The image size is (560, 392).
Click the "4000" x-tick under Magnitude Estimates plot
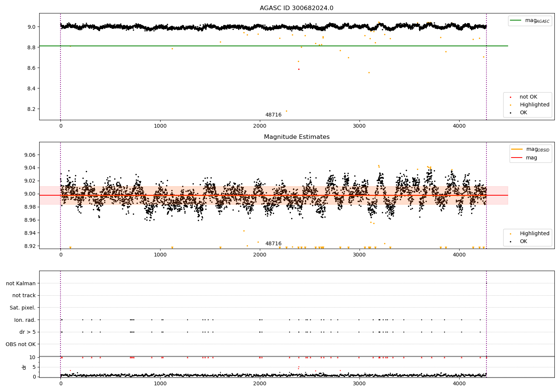[459, 255]
